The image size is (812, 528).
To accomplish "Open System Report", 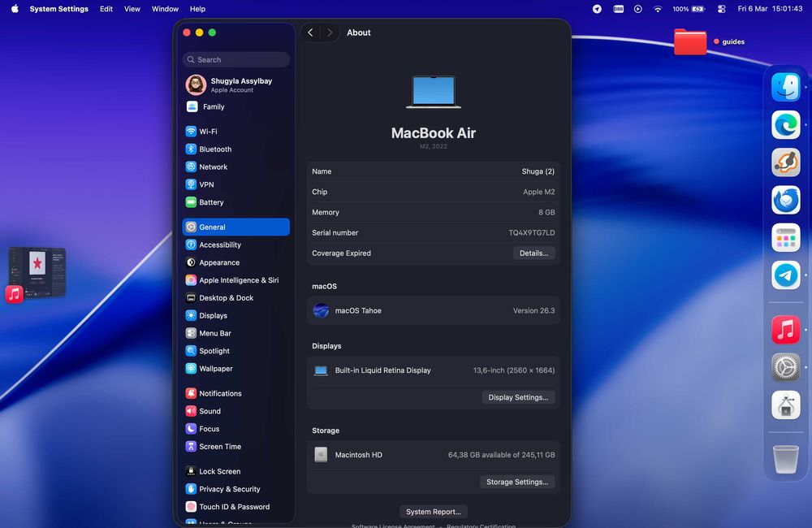I will point(434,512).
